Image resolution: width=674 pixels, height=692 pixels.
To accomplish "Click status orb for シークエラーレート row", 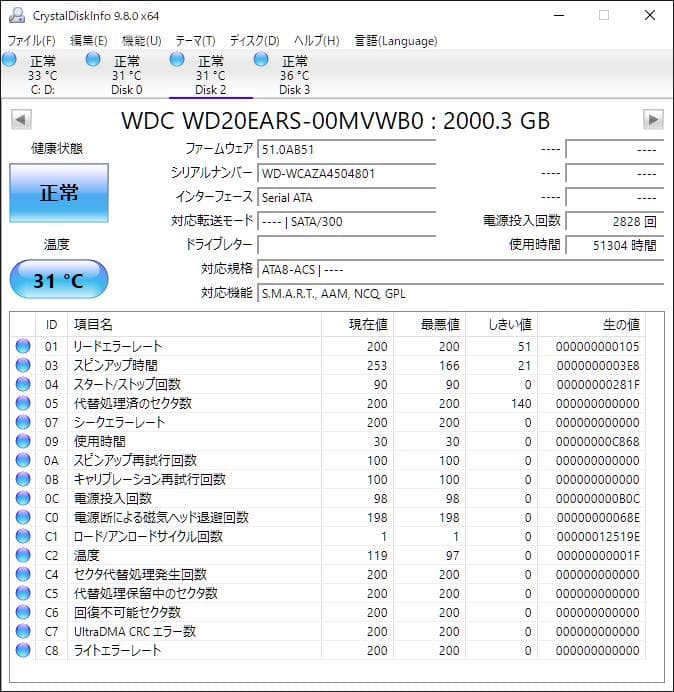I will coord(23,422).
